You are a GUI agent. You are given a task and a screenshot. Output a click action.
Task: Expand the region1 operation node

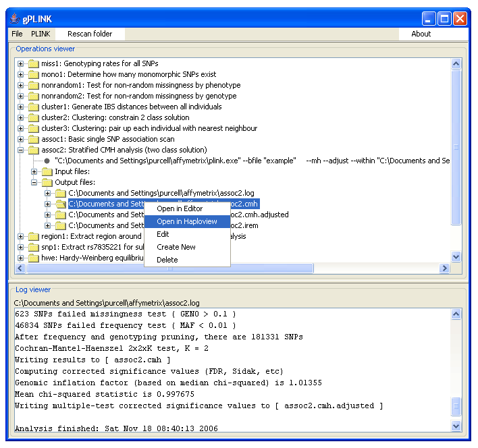[20, 237]
